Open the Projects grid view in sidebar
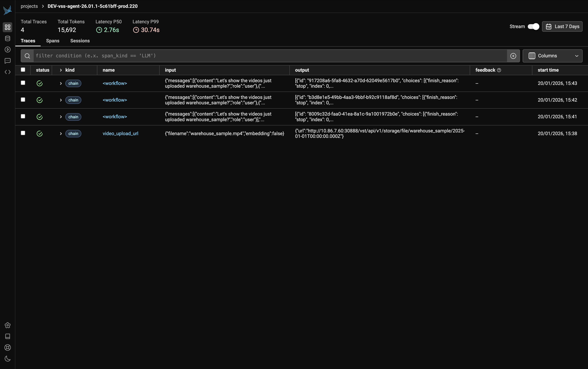This screenshot has height=369, width=588. click(x=7, y=27)
